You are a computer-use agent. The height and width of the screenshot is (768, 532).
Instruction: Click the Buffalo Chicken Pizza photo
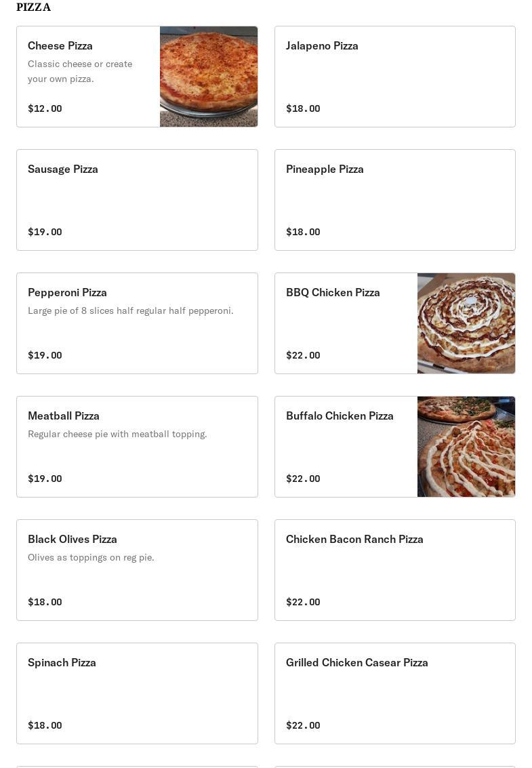coord(466,447)
